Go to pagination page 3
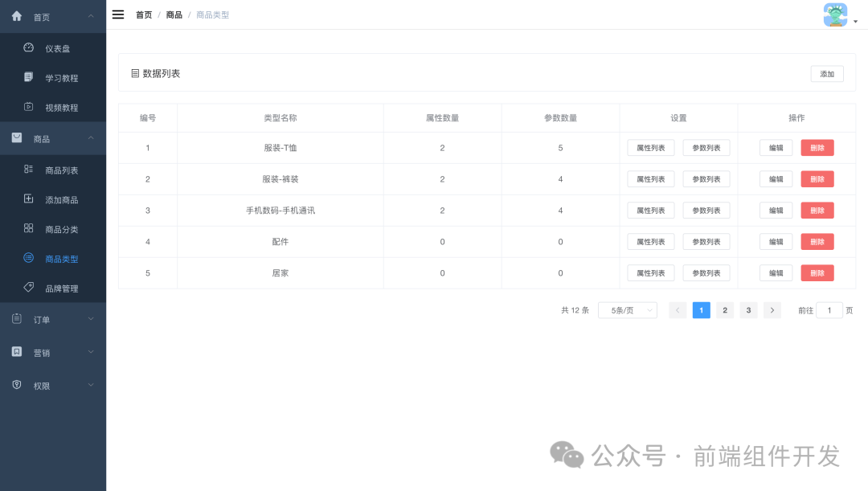868x491 pixels. coord(748,309)
